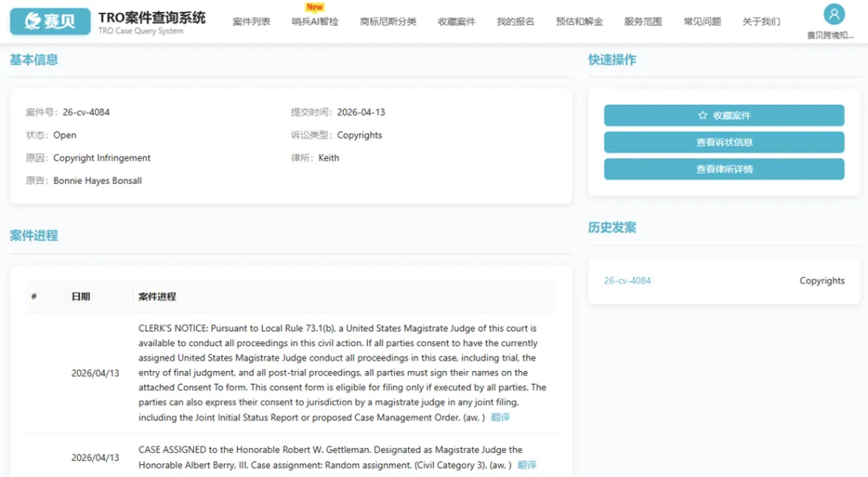
Task: Click the 日期 column header
Action: point(81,296)
